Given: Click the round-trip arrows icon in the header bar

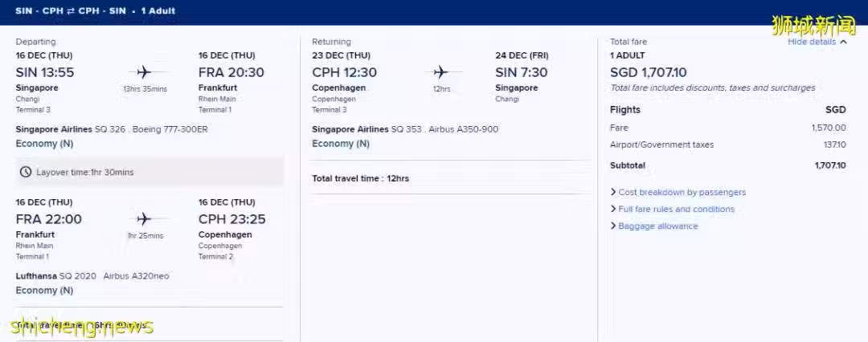Looking at the screenshot, I should [x=71, y=10].
